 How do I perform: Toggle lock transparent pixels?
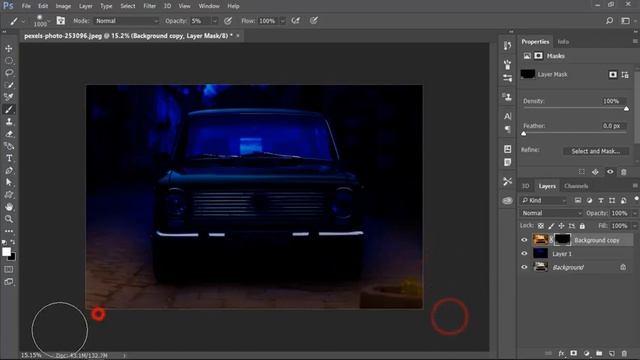(541, 226)
